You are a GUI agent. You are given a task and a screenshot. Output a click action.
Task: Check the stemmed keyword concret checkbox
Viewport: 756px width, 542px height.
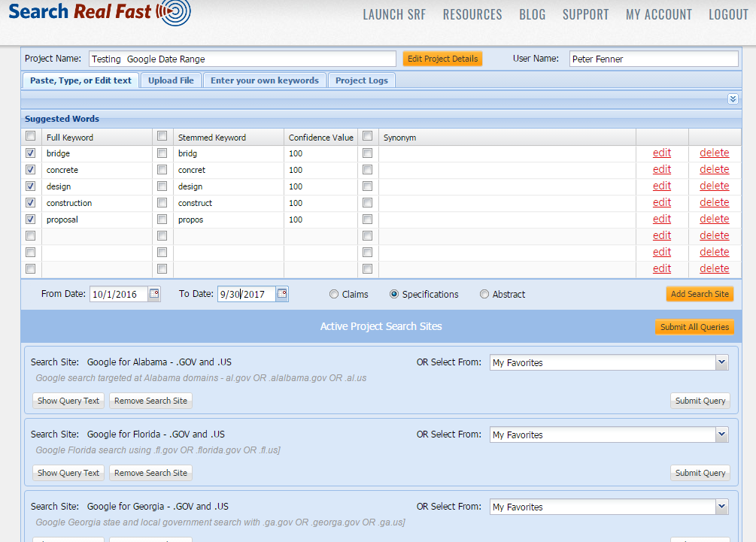[162, 170]
